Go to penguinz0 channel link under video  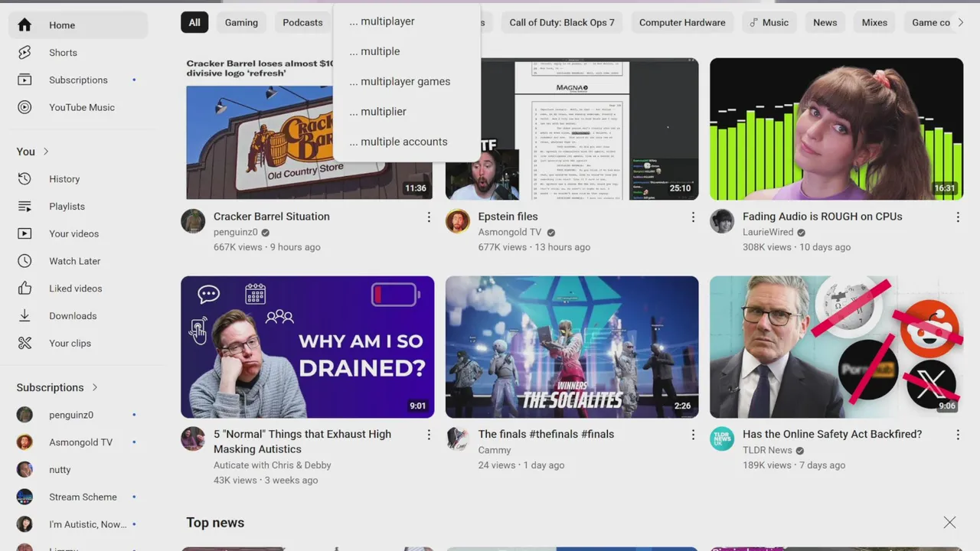click(236, 232)
